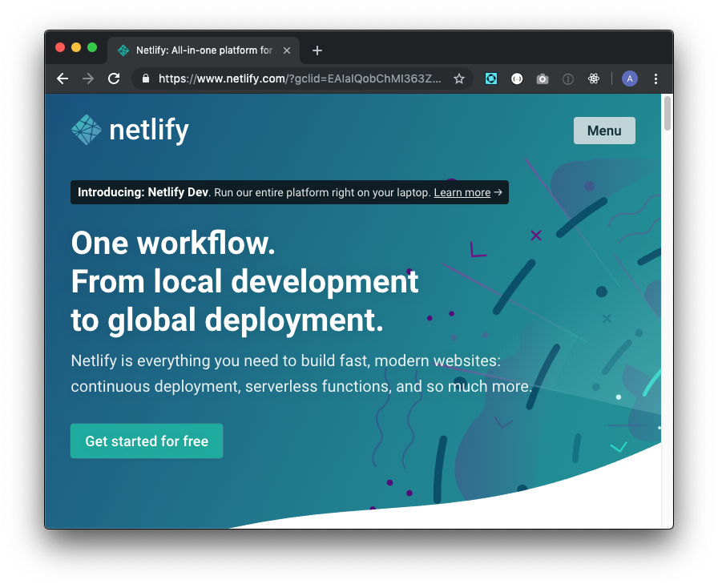Click the red close window button
The width and height of the screenshot is (718, 588).
[x=60, y=47]
